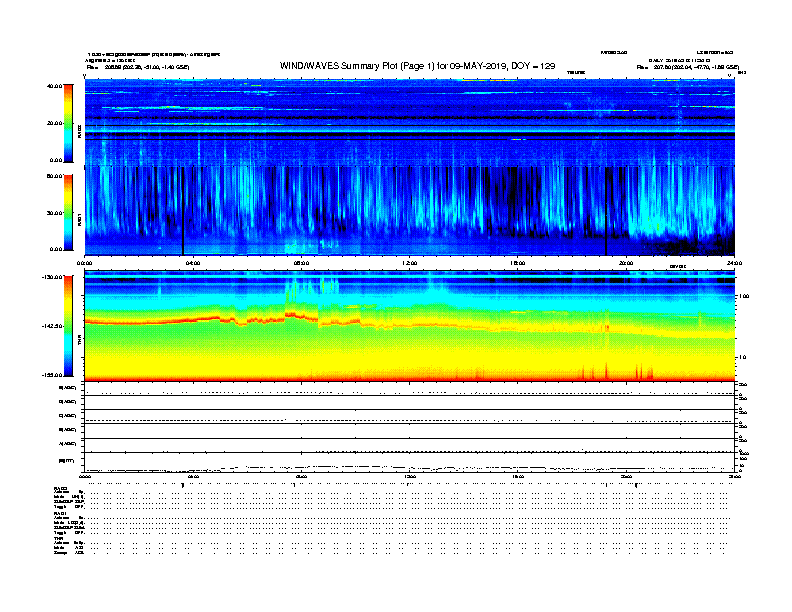Click the TNR color scale bar
This screenshot has height=612, width=792.
pyautogui.click(x=68, y=326)
